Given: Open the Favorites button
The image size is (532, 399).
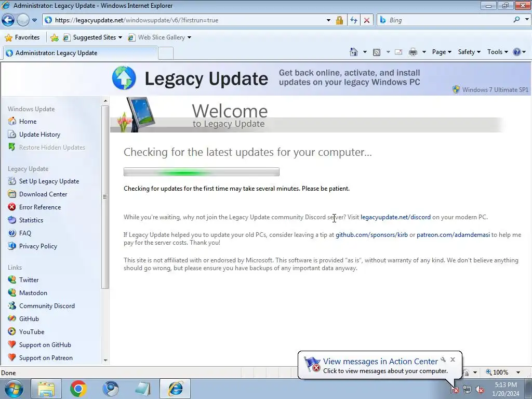Looking at the screenshot, I should [x=22, y=37].
